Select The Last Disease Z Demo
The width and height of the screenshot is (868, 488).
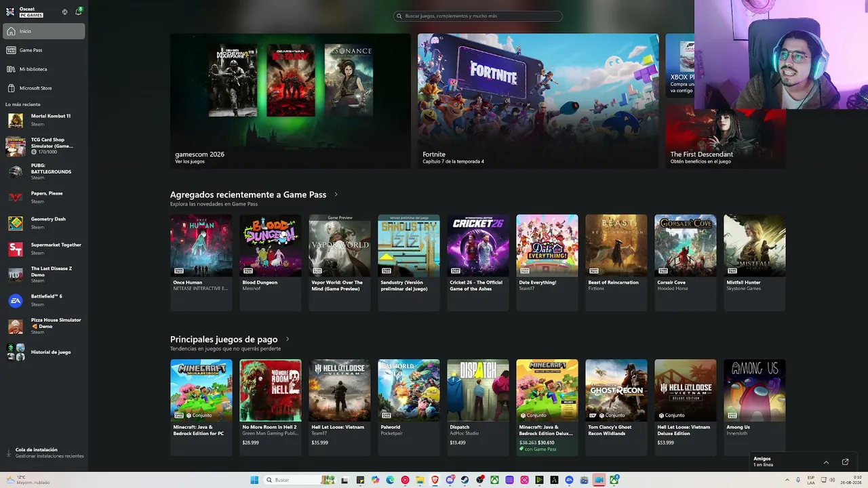pyautogui.click(x=44, y=274)
